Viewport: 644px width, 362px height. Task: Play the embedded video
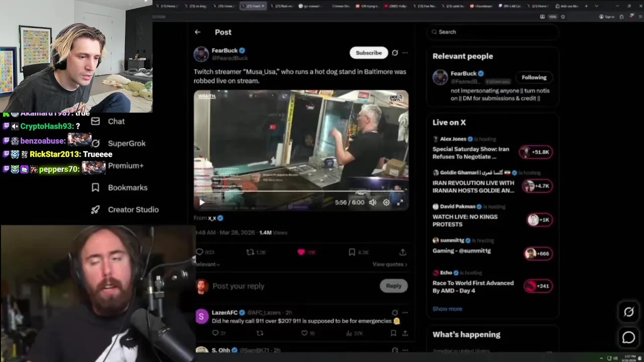(x=202, y=202)
